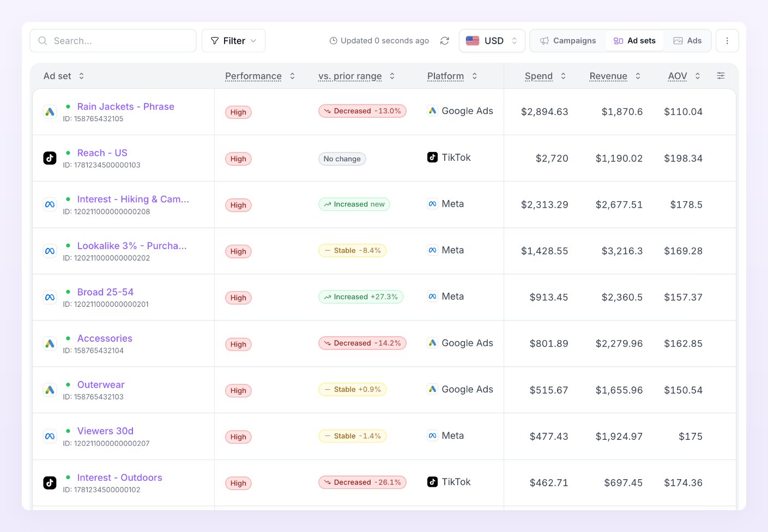Click Meta icon beside Broad 25-54
Viewport: 768px width, 532px height.
[50, 297]
